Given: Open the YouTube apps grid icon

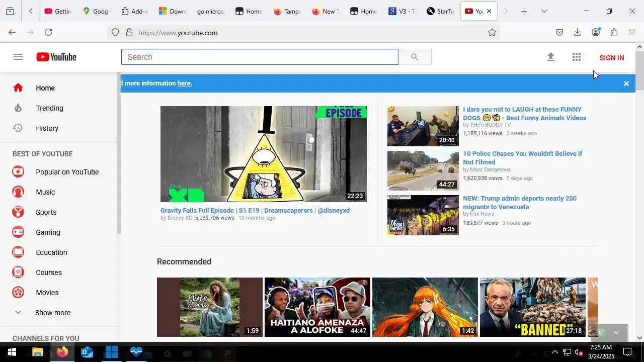Looking at the screenshot, I should (x=577, y=57).
